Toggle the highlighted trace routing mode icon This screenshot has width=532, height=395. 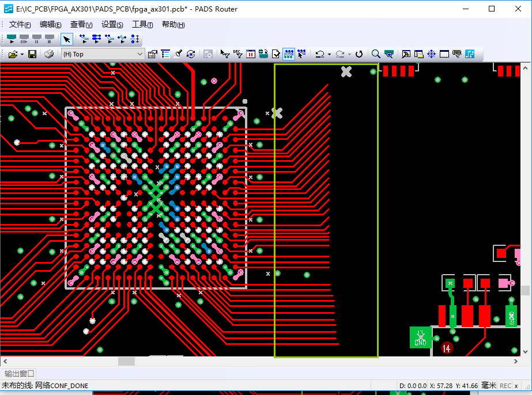tap(289, 54)
